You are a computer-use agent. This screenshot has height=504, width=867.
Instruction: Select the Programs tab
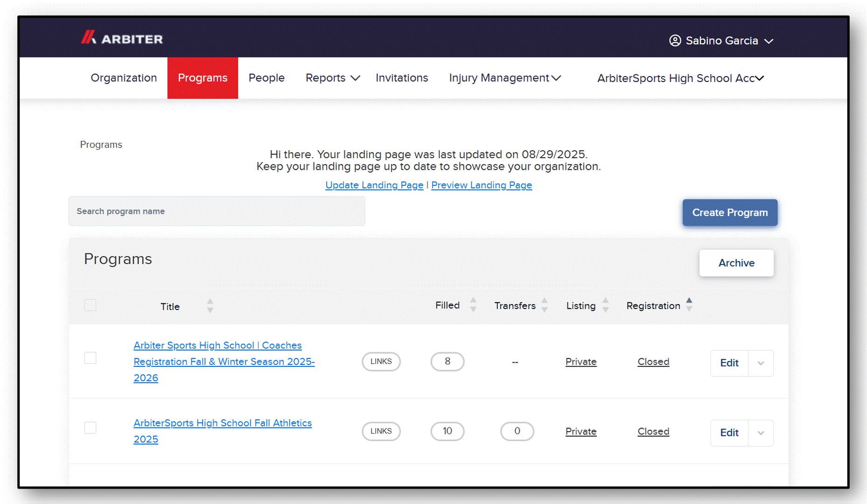203,78
